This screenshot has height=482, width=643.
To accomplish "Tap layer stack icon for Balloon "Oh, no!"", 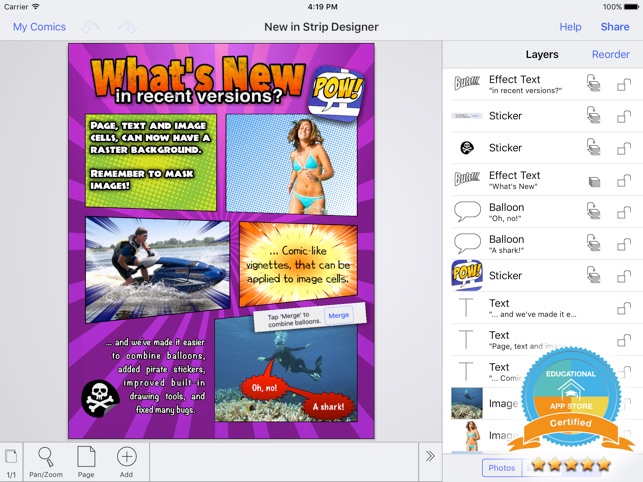I will click(x=593, y=212).
